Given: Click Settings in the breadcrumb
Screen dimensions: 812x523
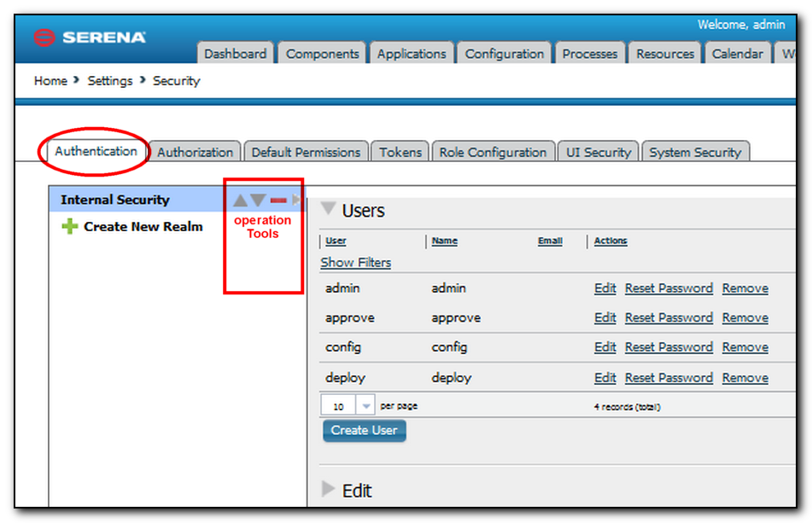Looking at the screenshot, I should pyautogui.click(x=110, y=81).
